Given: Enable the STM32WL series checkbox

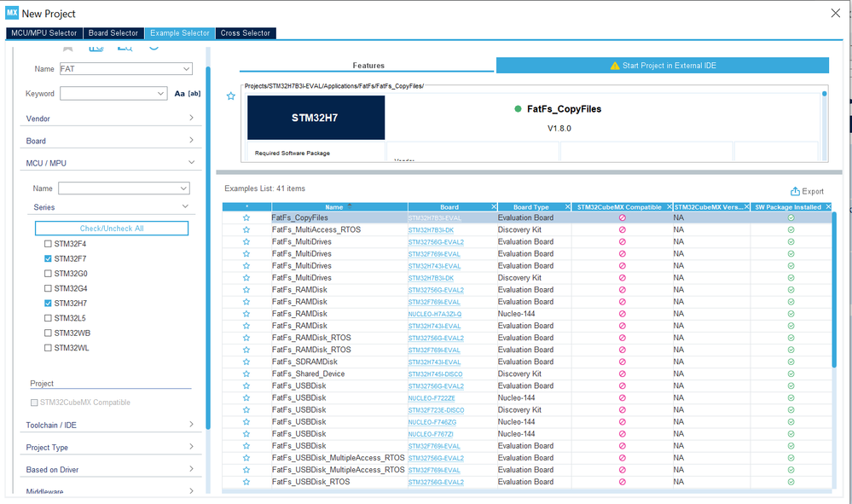Looking at the screenshot, I should [48, 348].
